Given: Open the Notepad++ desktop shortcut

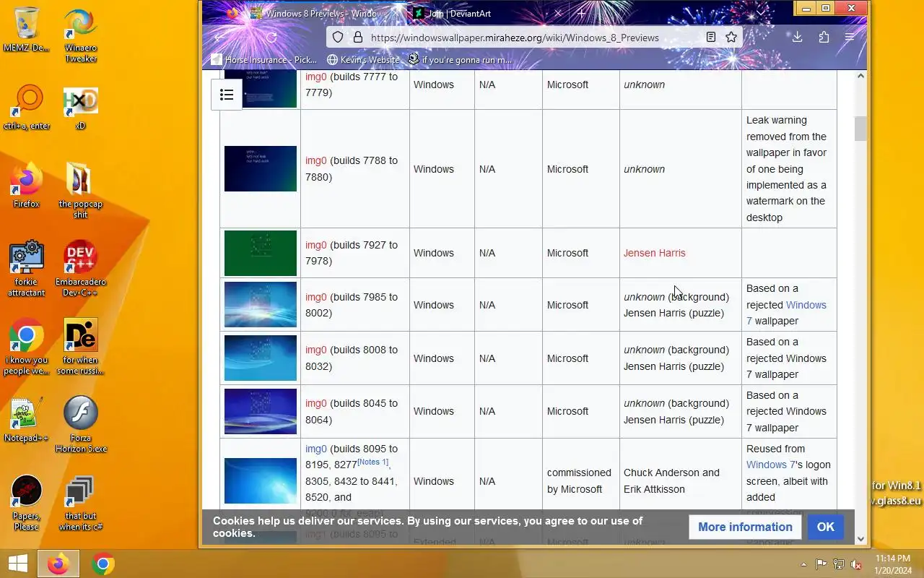Looking at the screenshot, I should [x=27, y=419].
